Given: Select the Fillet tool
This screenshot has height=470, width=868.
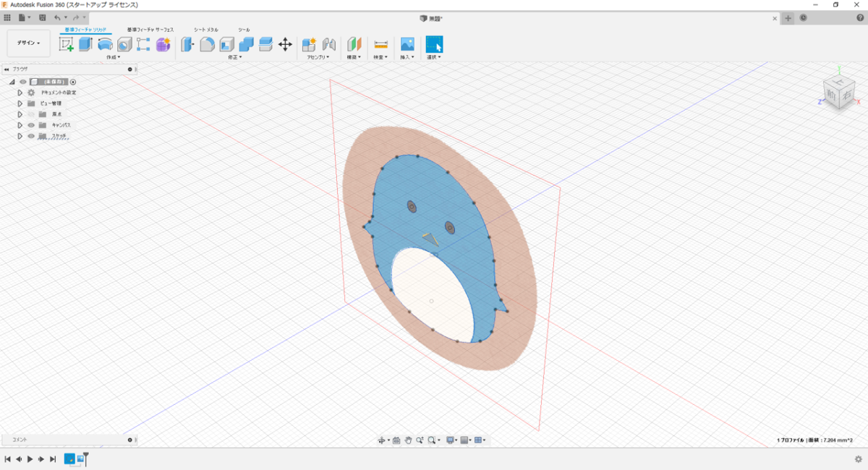Looking at the screenshot, I should coord(207,44).
